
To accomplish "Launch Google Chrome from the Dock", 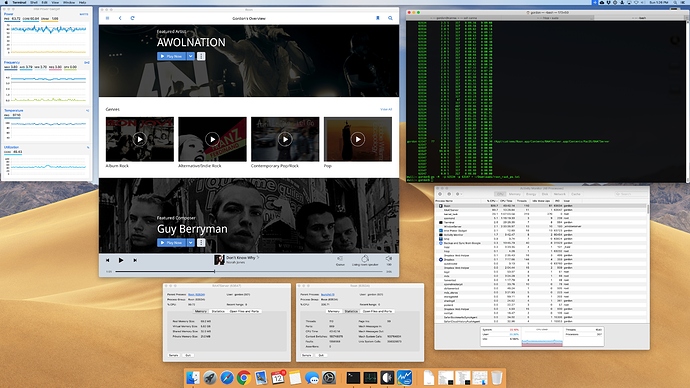I will [x=244, y=377].
